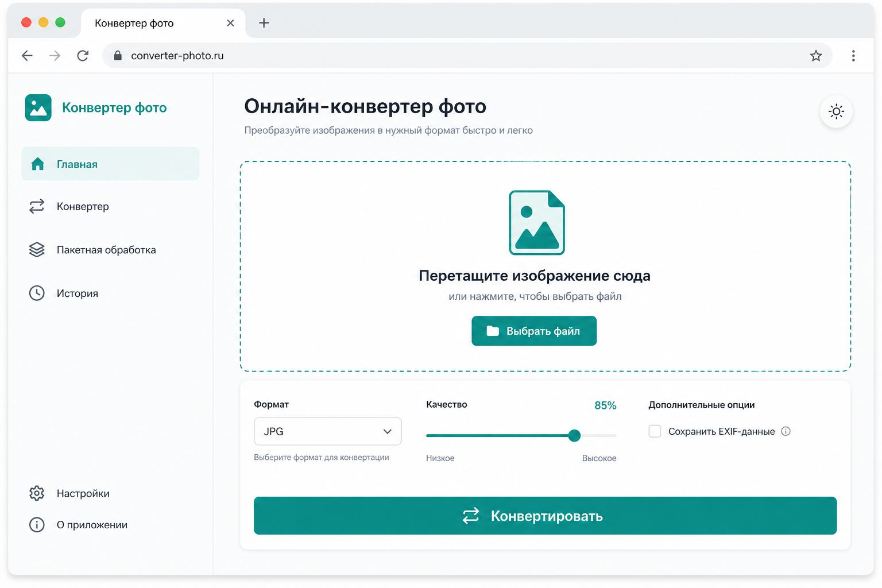
Task: Click the padlock site info icon
Action: 118,56
